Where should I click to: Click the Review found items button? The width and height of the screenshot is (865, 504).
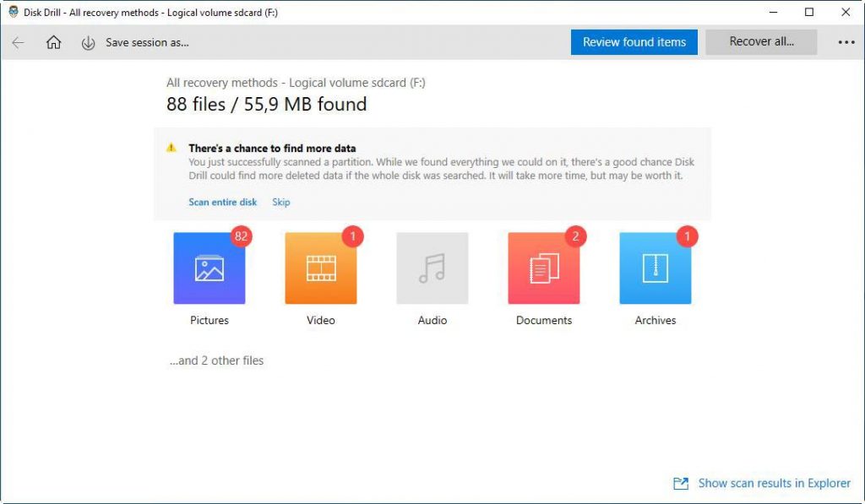click(x=634, y=41)
